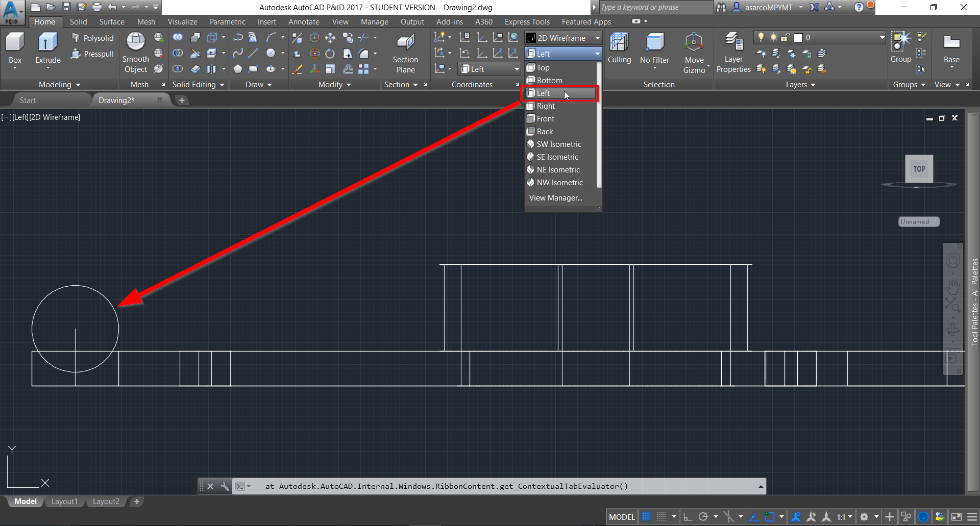Click the visual style thumbnail swatch
The image size is (980, 526).
pyautogui.click(x=531, y=38)
